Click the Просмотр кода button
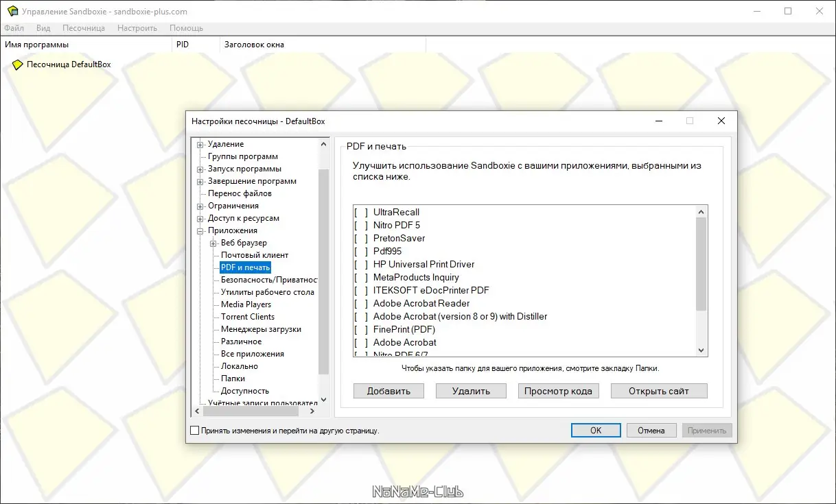The height and width of the screenshot is (504, 836). pyautogui.click(x=558, y=391)
